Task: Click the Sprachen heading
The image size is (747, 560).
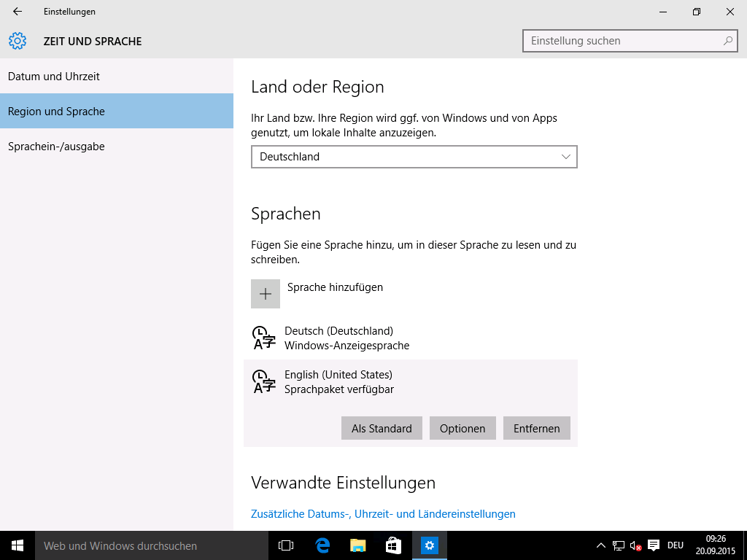Action: tap(286, 214)
